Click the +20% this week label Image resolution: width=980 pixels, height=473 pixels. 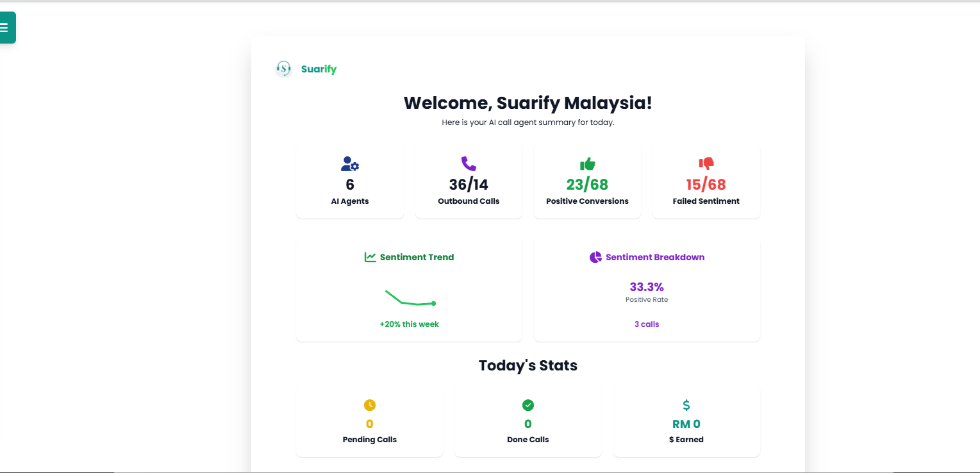click(409, 324)
